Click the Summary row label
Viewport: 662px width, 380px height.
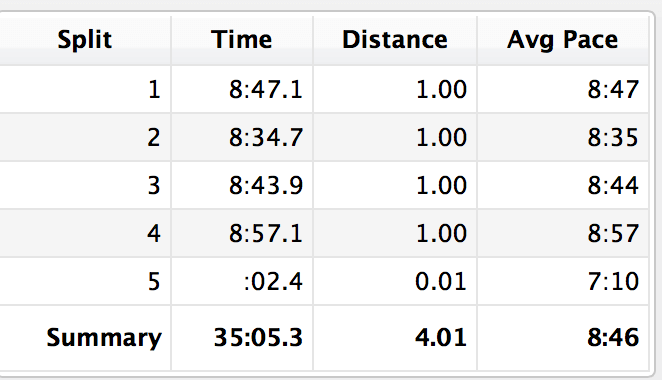(104, 338)
